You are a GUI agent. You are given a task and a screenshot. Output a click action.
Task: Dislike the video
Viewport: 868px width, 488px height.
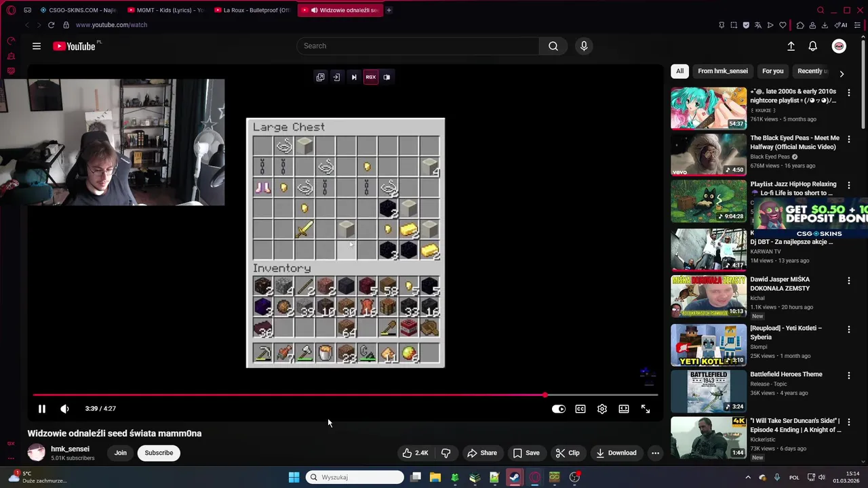[446, 453]
